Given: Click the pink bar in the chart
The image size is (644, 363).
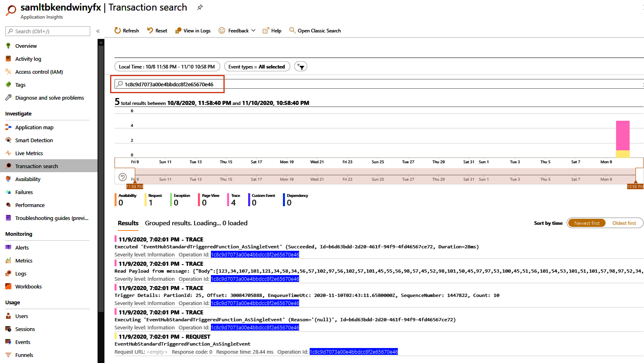Looking at the screenshot, I should (623, 135).
